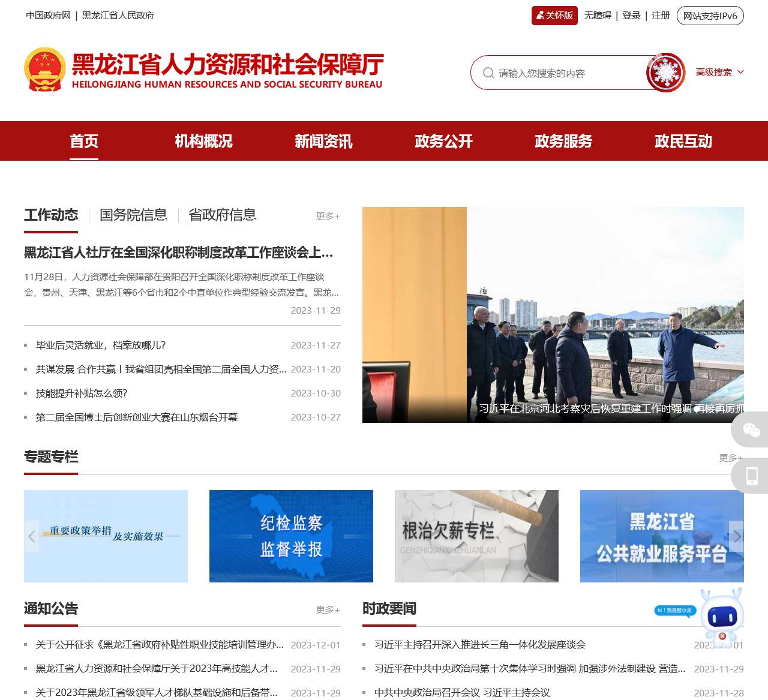Click the 无障碍 link
The height and width of the screenshot is (700, 768).
coord(598,16)
